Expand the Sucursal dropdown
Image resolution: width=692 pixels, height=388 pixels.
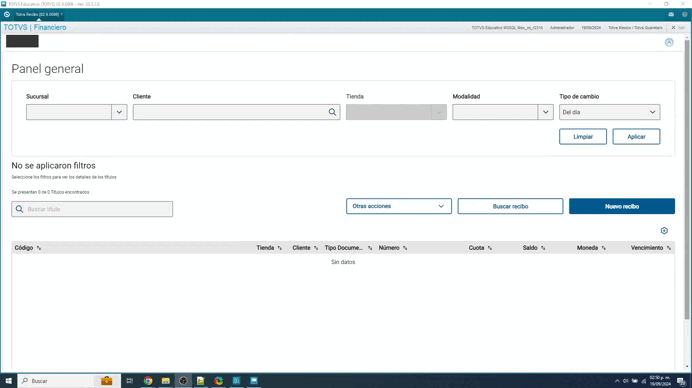[x=119, y=112]
